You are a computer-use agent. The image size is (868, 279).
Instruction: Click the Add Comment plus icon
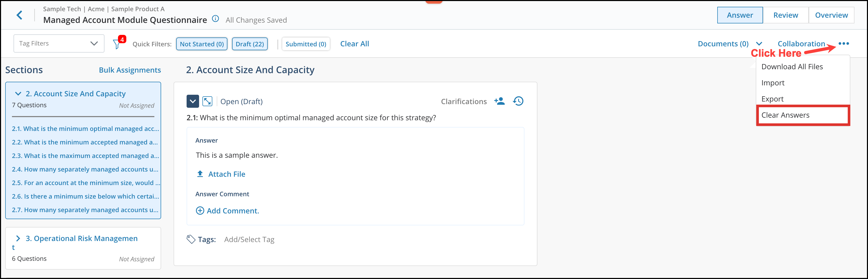tap(200, 211)
